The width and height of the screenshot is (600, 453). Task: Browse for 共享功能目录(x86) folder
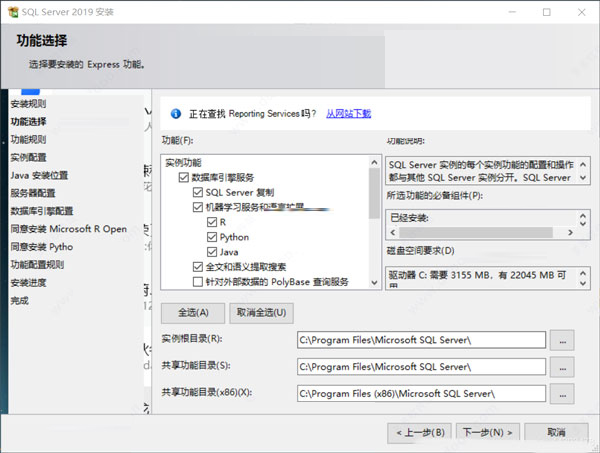pyautogui.click(x=562, y=394)
